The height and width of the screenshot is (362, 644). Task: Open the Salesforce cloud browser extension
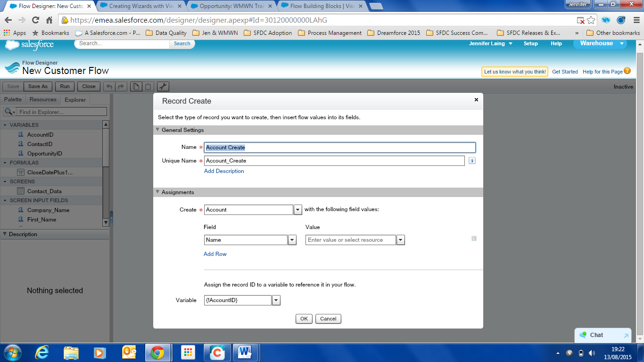[606, 20]
